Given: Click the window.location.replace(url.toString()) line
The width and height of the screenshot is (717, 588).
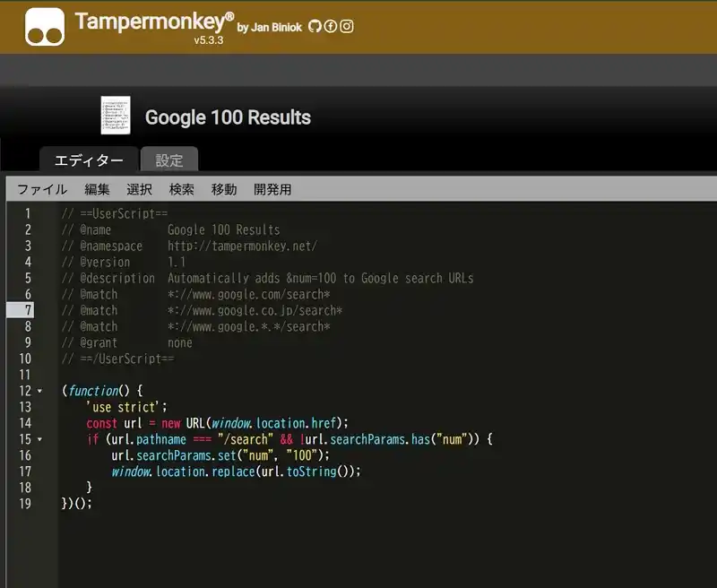Looking at the screenshot, I should tap(236, 471).
